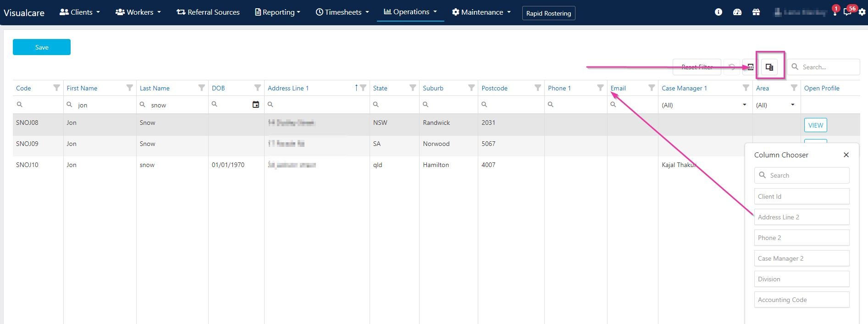
Task: Open chat messages icon with badge 56
Action: [x=848, y=11]
